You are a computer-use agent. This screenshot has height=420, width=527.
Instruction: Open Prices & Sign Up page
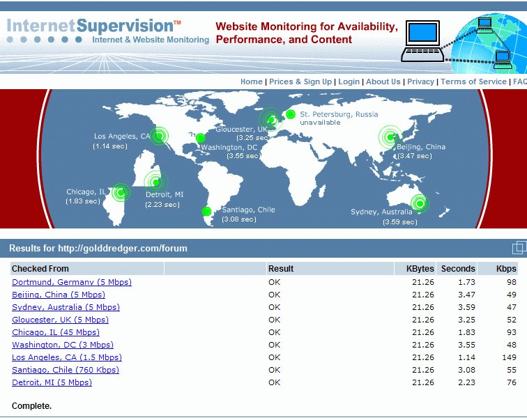pyautogui.click(x=300, y=81)
